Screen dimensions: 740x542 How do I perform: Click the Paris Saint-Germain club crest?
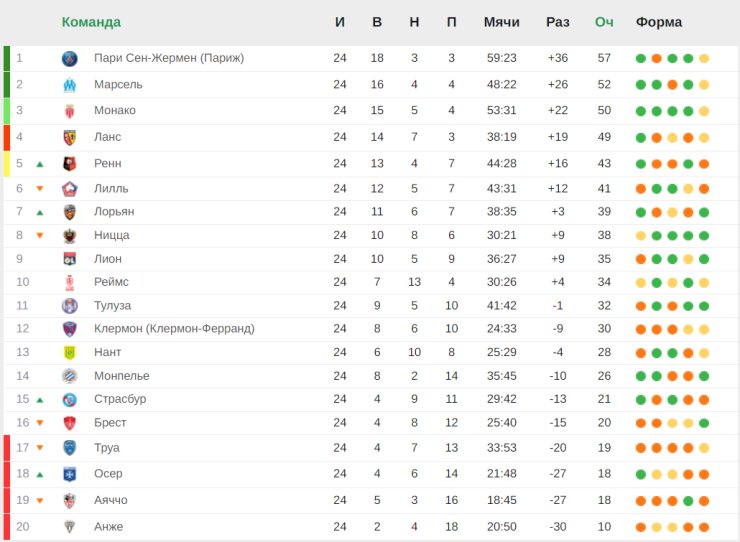(69, 59)
